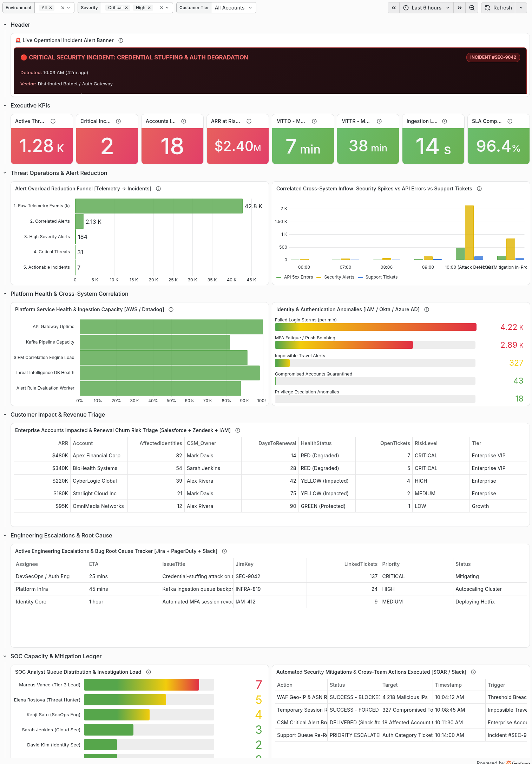This screenshot has width=532, height=764.
Task: Click the zoom out time range icon
Action: [x=472, y=8]
